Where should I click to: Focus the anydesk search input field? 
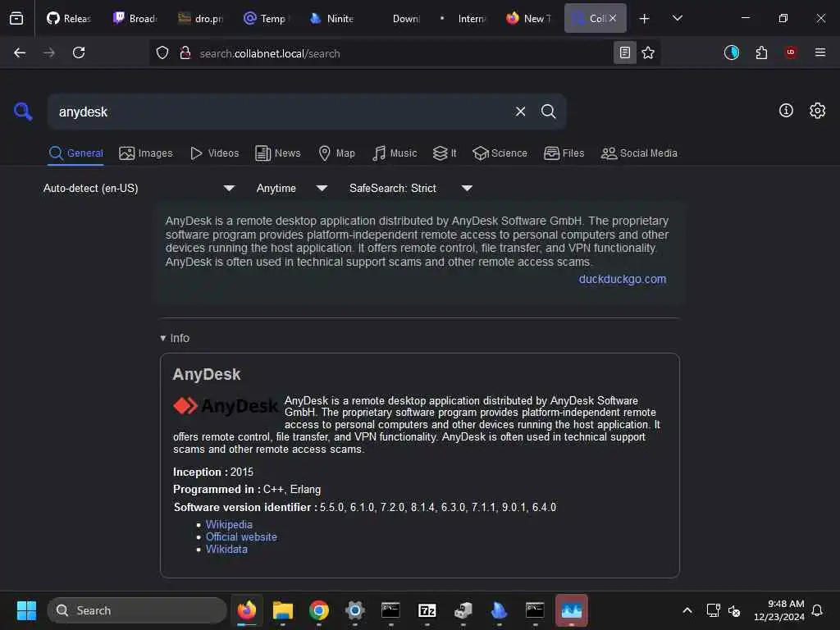(281, 112)
